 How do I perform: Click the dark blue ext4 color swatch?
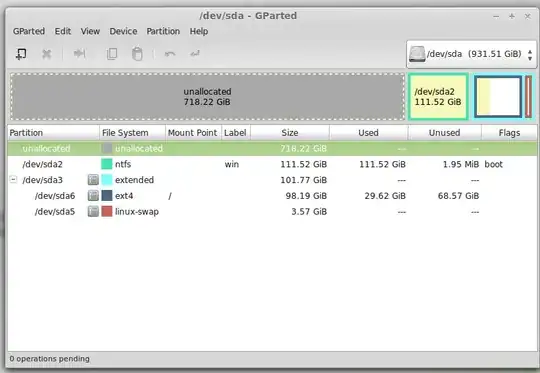pos(107,196)
